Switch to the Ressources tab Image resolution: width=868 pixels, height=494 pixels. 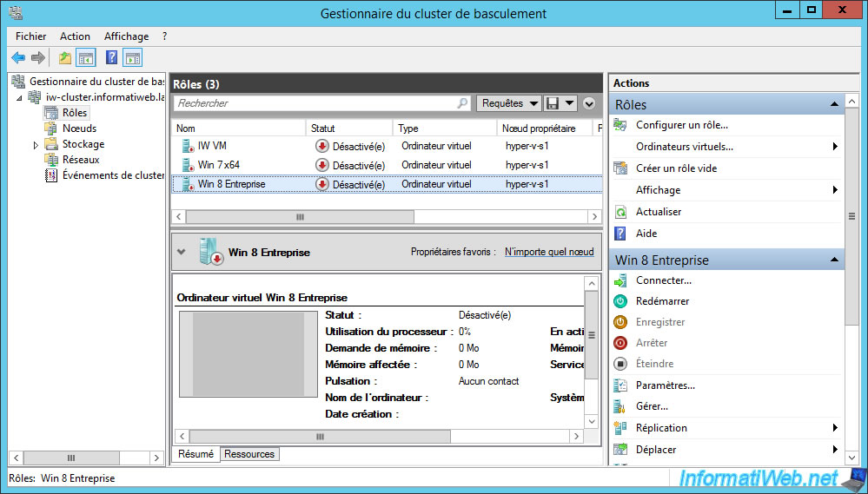[x=249, y=454]
